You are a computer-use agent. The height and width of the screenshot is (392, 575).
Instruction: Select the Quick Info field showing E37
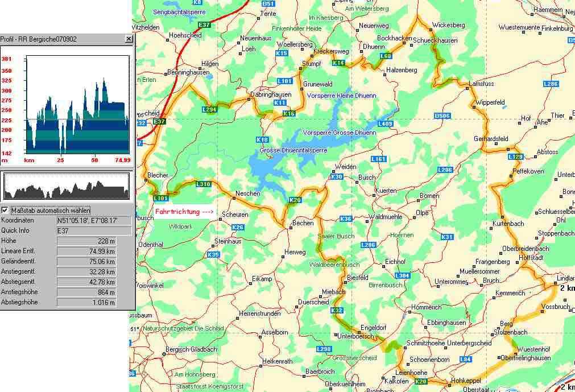click(x=94, y=231)
